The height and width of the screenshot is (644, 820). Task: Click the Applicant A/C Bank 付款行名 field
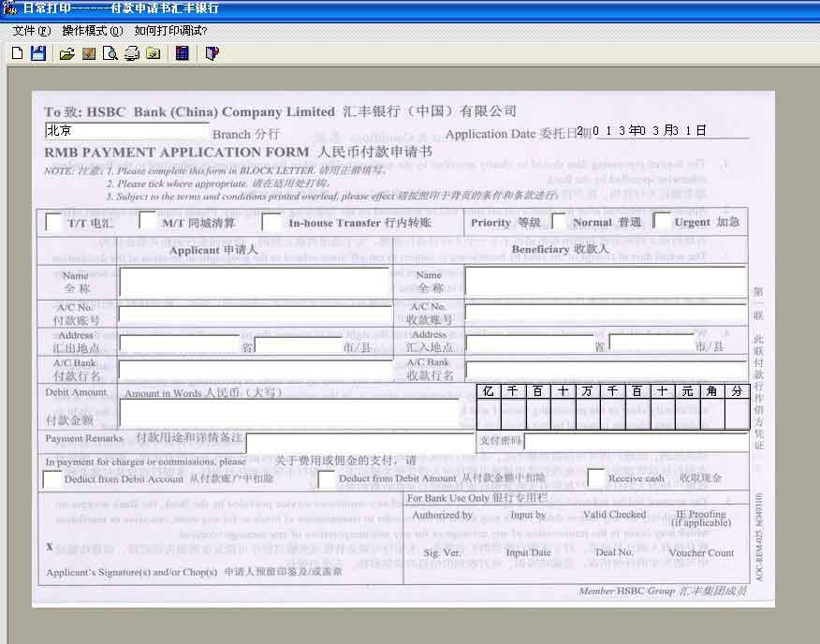256,369
